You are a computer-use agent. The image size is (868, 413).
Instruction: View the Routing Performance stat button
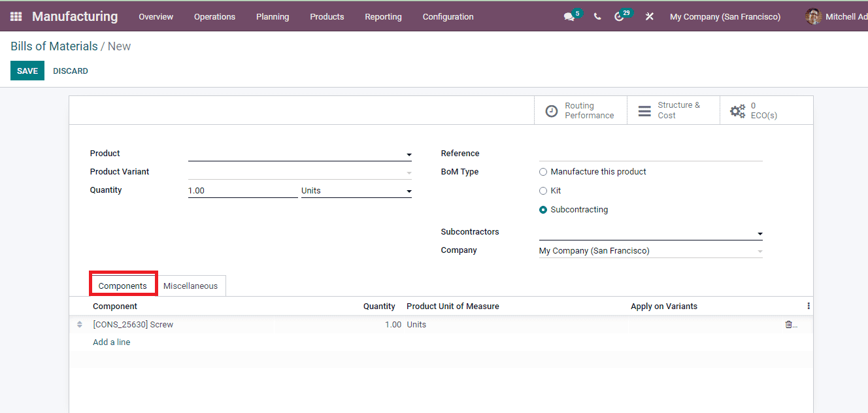(x=580, y=109)
